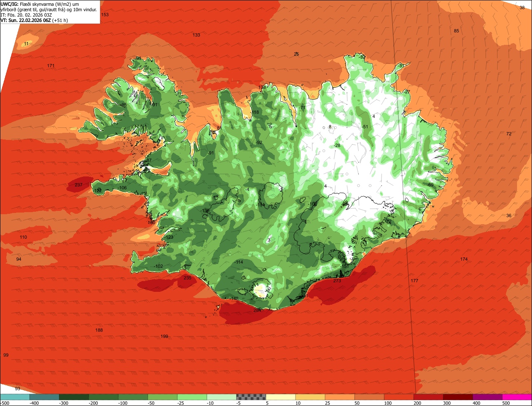Click the legend swatch between -500 and -400
This screenshot has width=532, height=406.
pyautogui.click(x=15, y=397)
